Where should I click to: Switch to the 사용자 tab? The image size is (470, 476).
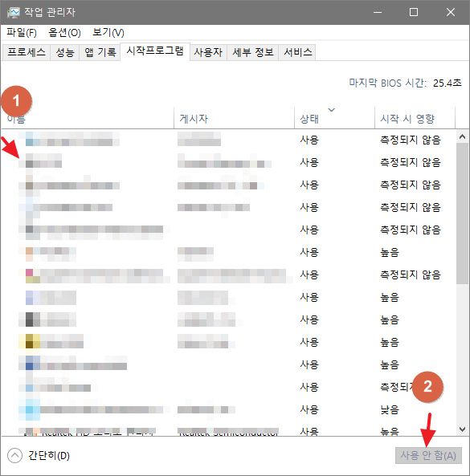point(208,52)
